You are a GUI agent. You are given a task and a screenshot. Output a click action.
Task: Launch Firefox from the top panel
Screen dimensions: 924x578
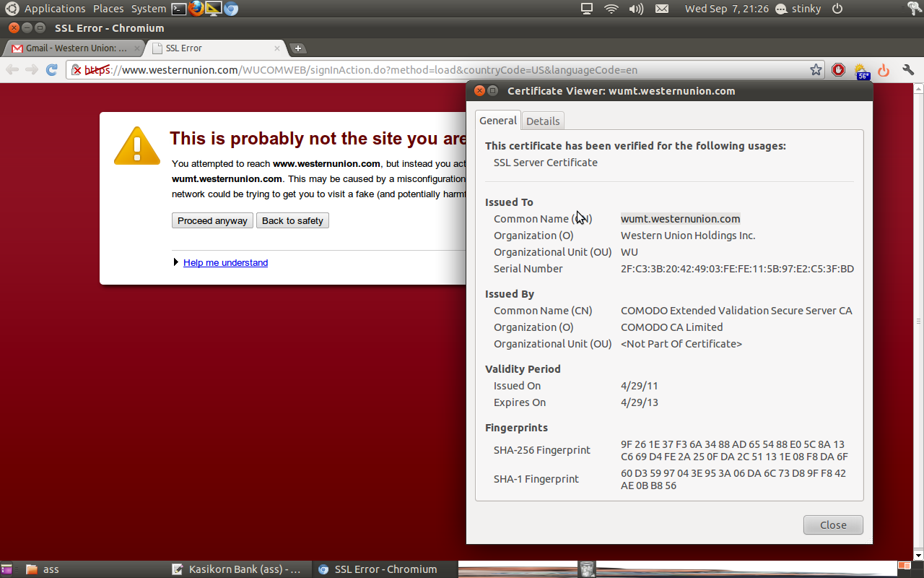point(196,9)
